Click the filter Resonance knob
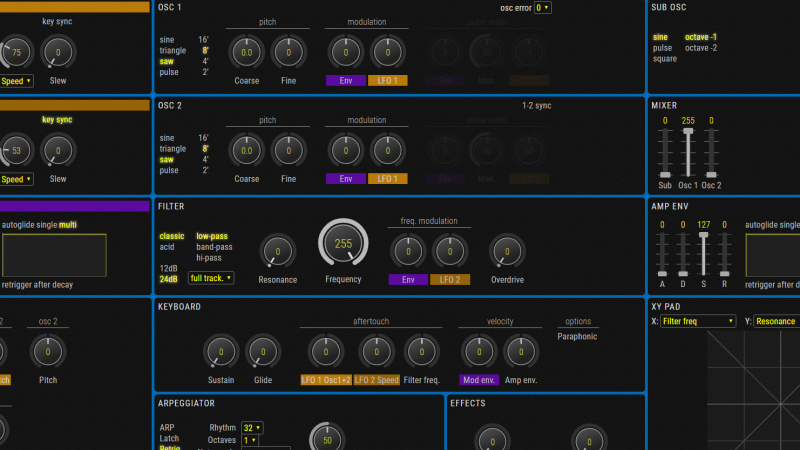 tap(278, 252)
